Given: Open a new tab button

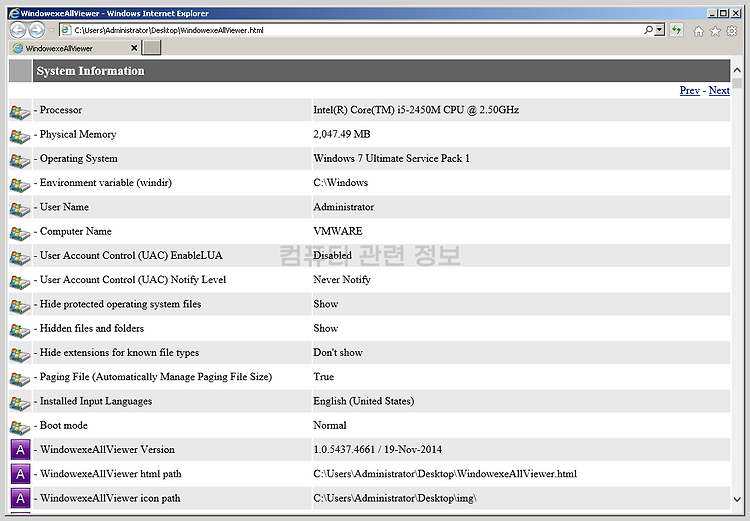Looking at the screenshot, I should (x=152, y=48).
